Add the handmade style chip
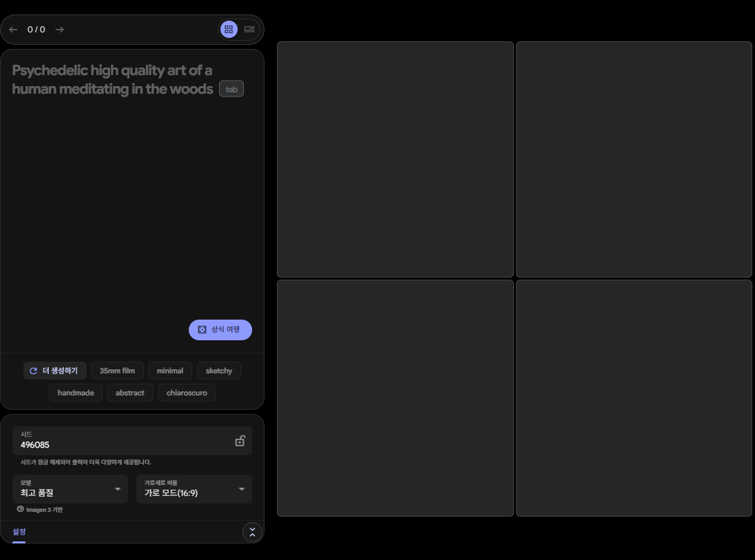Screen dimensions: 755x560 (76, 393)
